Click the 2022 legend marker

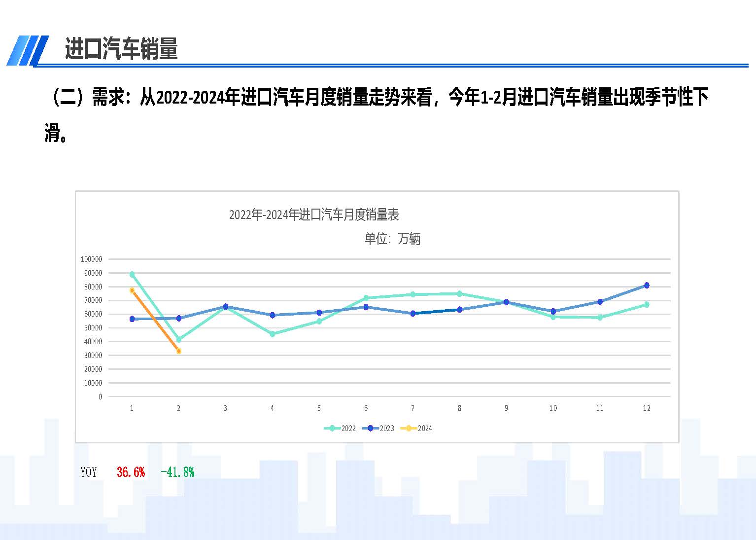[333, 428]
